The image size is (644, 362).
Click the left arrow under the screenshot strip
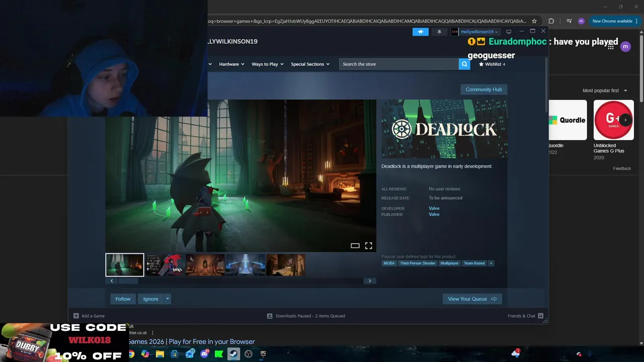(x=112, y=281)
